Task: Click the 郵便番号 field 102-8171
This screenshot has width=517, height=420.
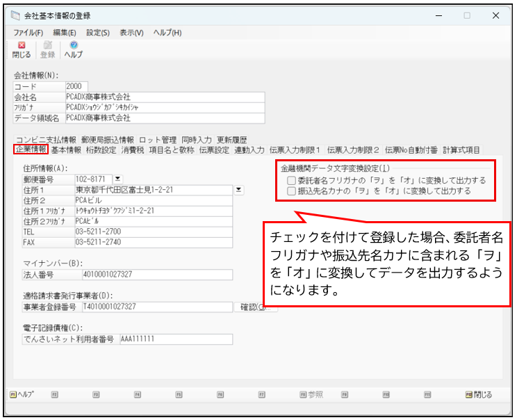Action: click(93, 179)
